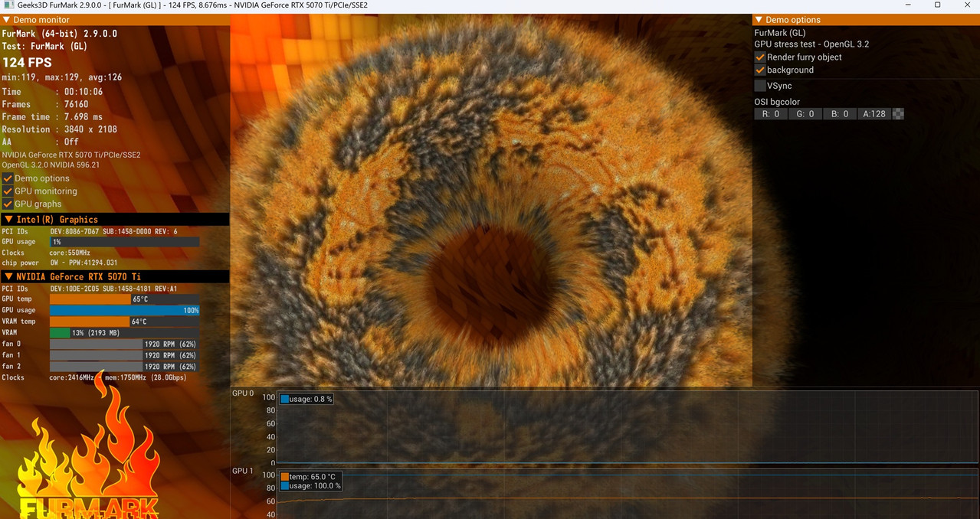980x519 pixels.
Task: Click the GPU 1 temp 65.0 °C legend
Action: coord(310,476)
